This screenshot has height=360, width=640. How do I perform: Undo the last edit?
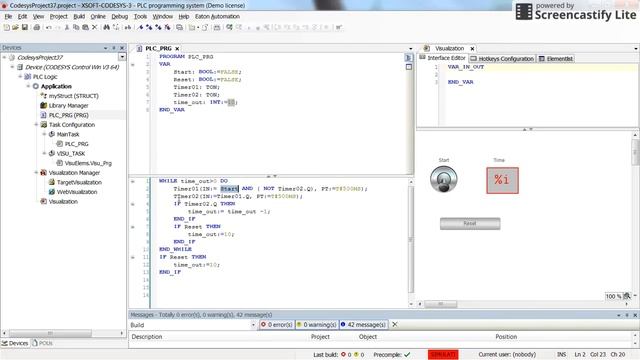(x=49, y=27)
